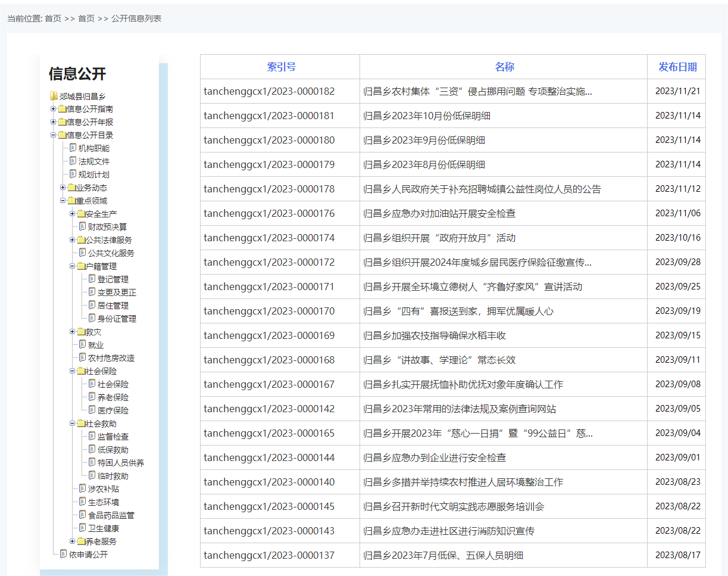The image size is (728, 576).
Task: Expand the 救灾 tree node
Action: coord(72,332)
